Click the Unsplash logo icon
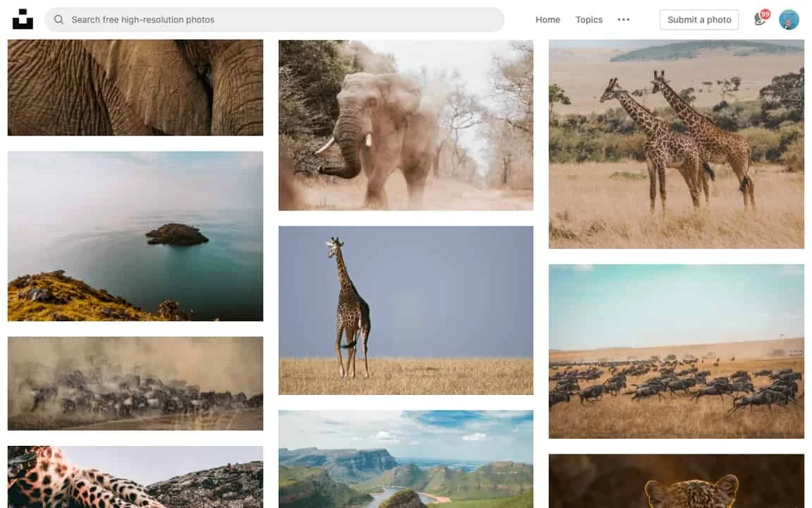Image resolution: width=812 pixels, height=508 pixels. (23, 20)
